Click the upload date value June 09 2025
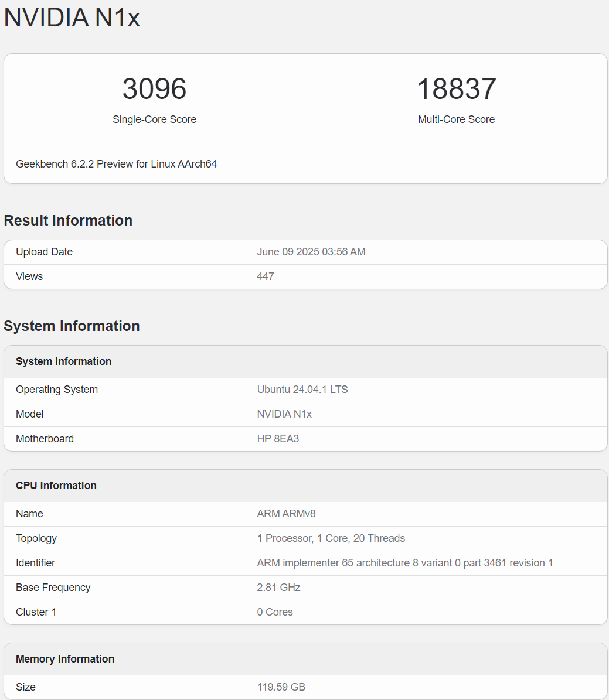609x700 pixels. point(311,252)
